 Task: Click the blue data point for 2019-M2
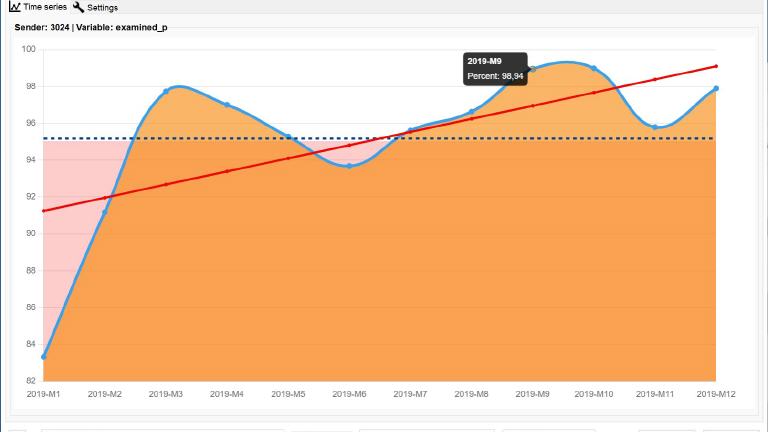click(x=104, y=212)
